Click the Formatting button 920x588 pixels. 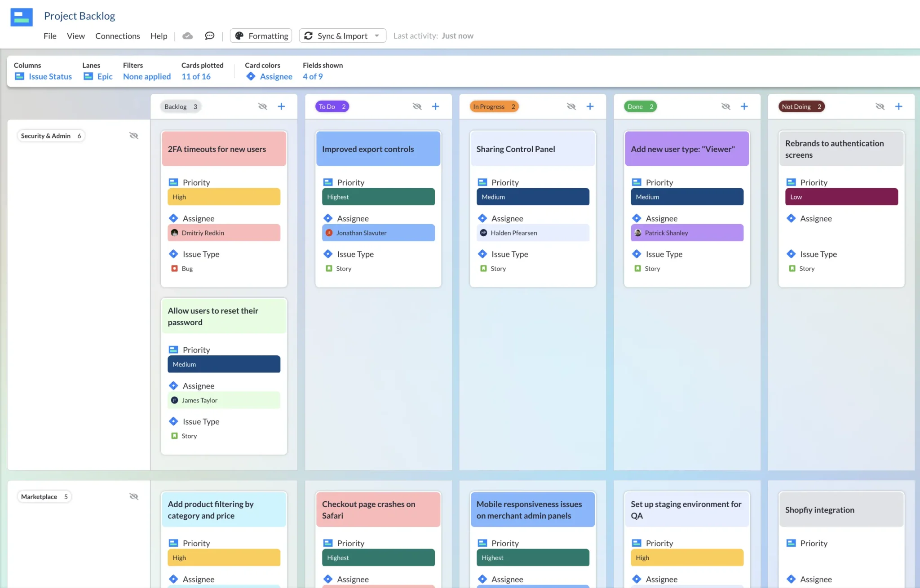point(261,36)
